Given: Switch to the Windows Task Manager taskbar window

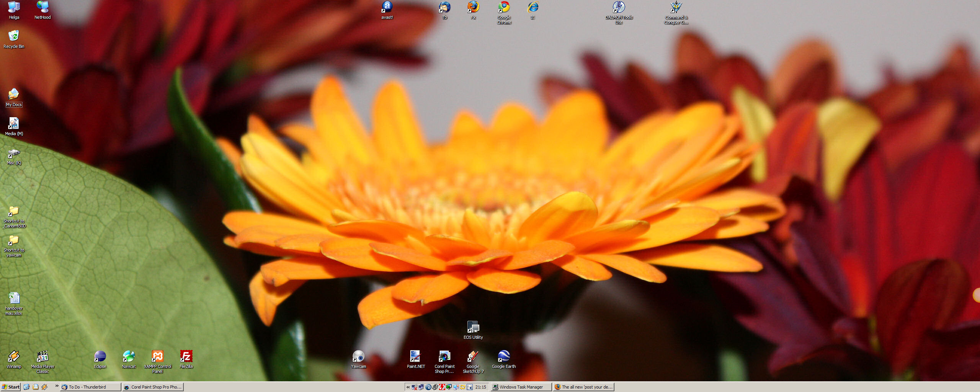Looking at the screenshot, I should click(x=521, y=387).
